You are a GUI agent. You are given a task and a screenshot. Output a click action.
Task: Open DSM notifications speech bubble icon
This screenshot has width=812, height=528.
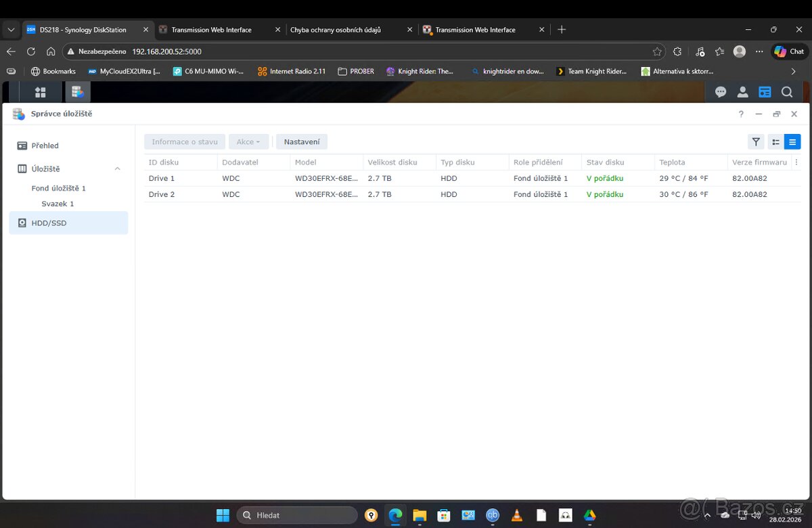721,92
